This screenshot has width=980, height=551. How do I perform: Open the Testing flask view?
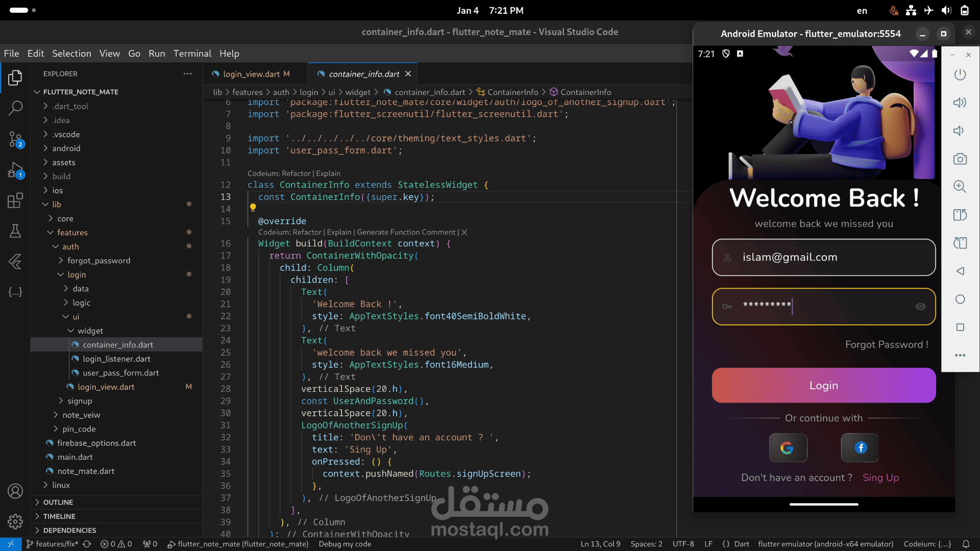[15, 231]
